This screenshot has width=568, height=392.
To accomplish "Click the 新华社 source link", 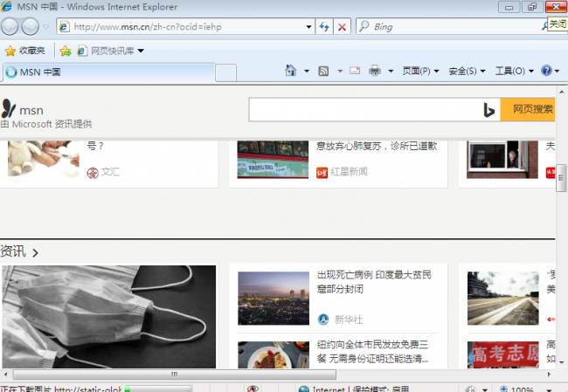I will click(x=349, y=320).
